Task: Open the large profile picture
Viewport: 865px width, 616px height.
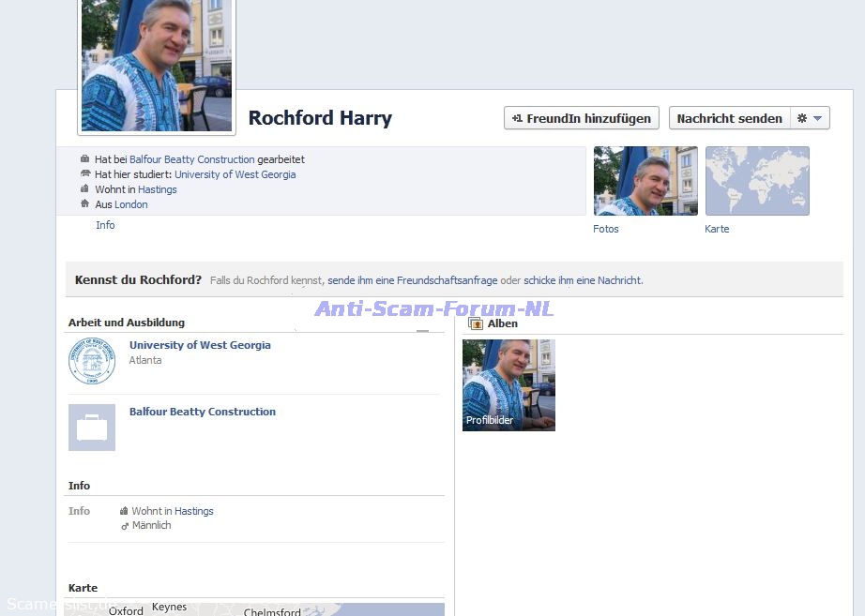Action: [x=156, y=64]
